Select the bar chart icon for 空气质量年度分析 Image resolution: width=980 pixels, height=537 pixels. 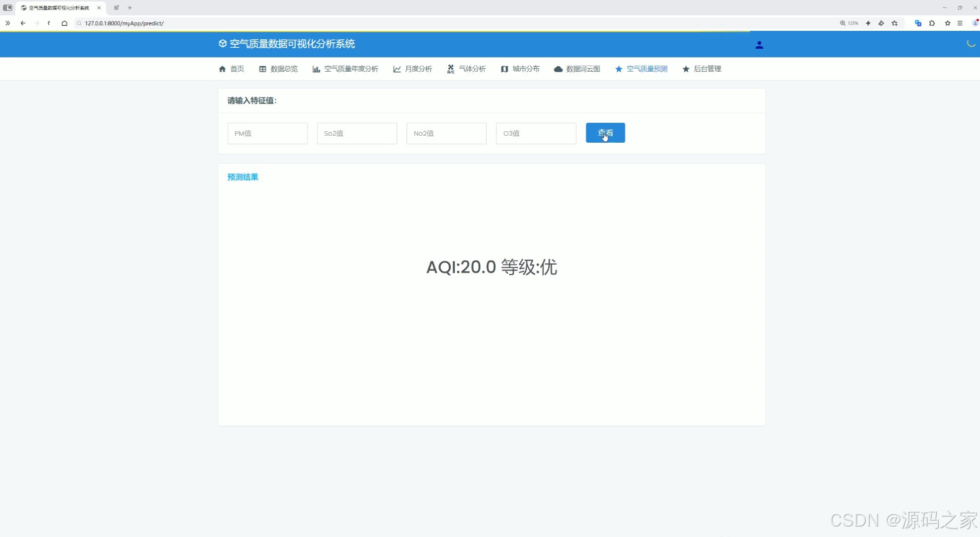coord(317,69)
